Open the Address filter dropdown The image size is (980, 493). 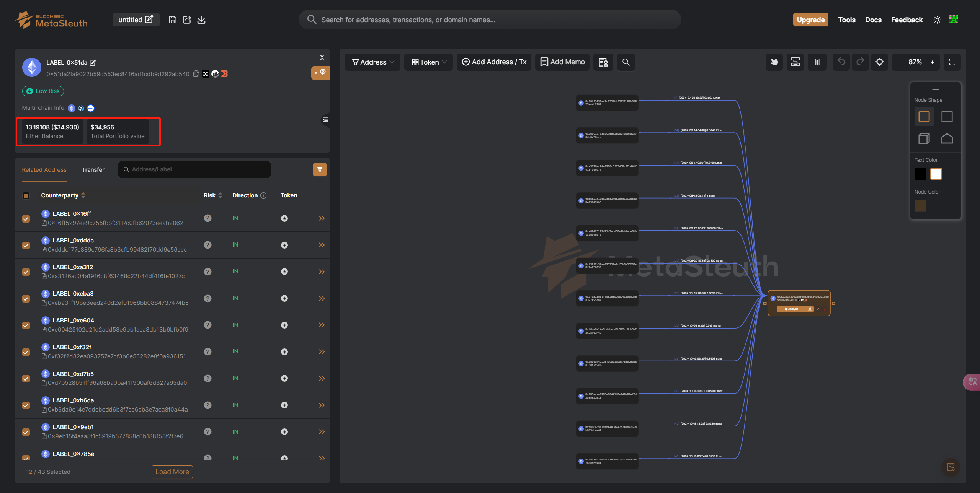coord(372,62)
